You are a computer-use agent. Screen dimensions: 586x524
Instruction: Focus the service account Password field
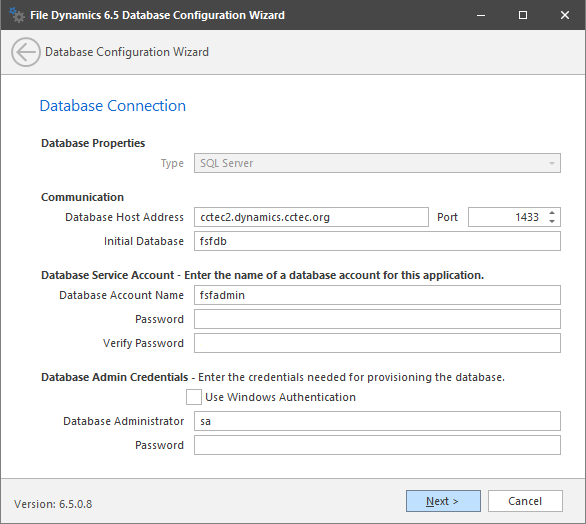[377, 319]
